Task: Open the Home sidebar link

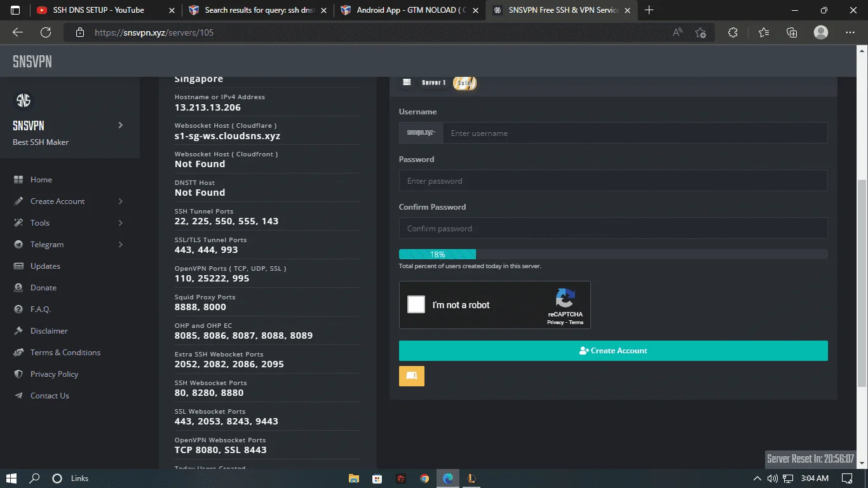Action: pyautogui.click(x=41, y=180)
